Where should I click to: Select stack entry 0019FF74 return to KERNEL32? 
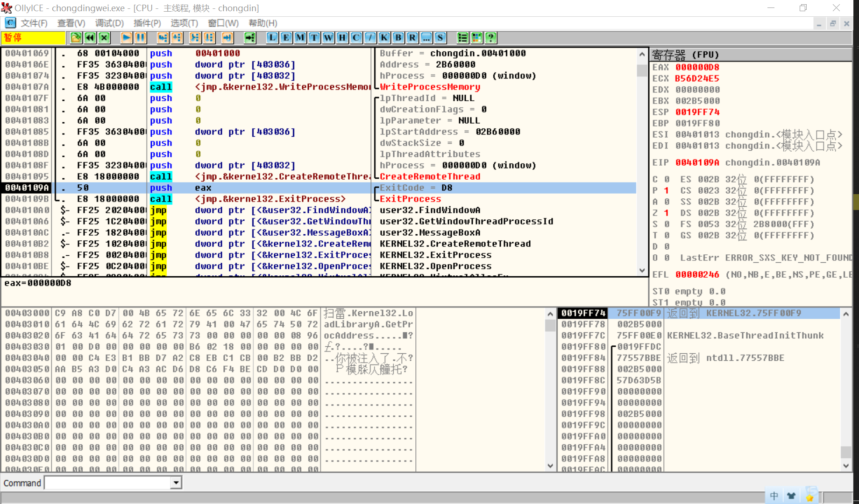(x=699, y=313)
